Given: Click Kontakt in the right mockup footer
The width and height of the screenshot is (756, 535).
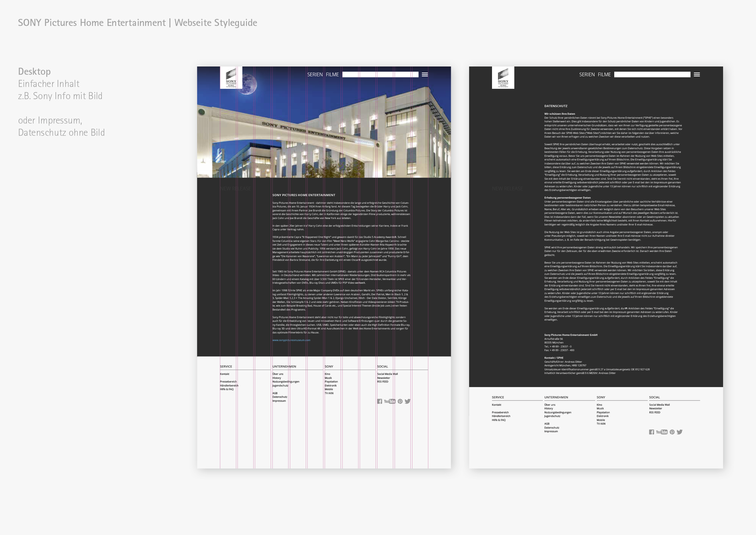Looking at the screenshot, I should [x=497, y=405].
